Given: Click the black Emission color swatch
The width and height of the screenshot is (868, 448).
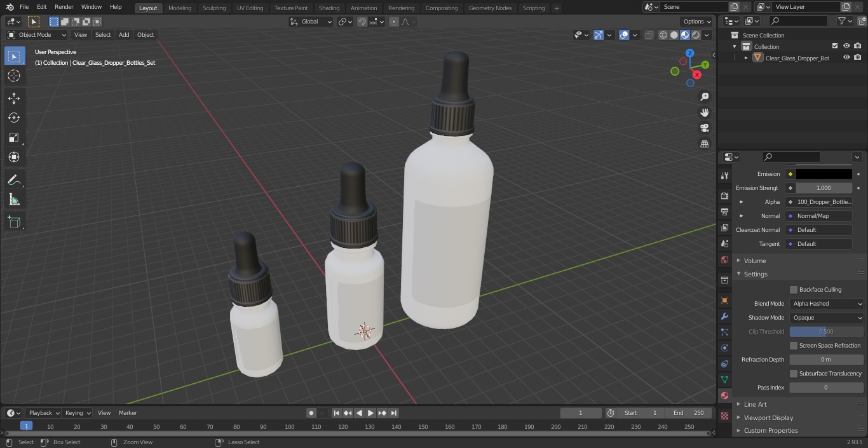Looking at the screenshot, I should point(824,174).
